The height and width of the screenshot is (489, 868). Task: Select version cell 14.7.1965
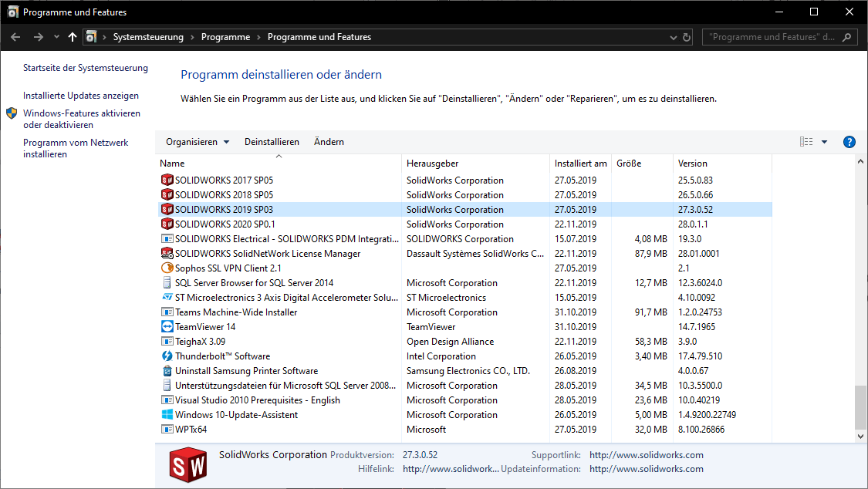(x=697, y=327)
